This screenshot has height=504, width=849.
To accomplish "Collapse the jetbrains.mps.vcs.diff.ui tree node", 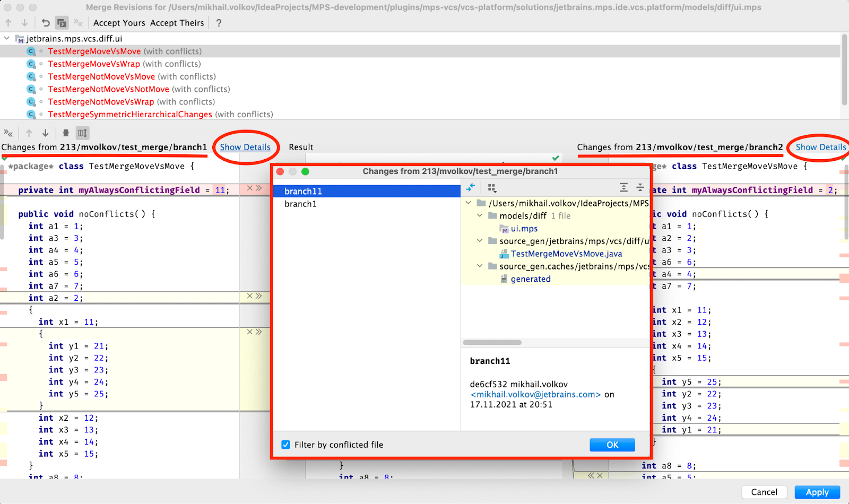I will (x=7, y=39).
